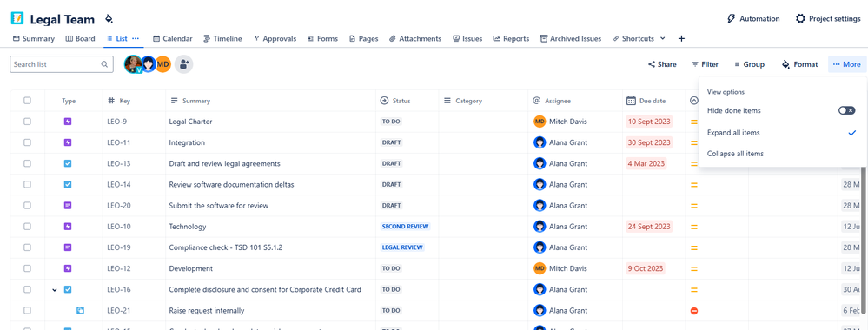Click the Search list field
The width and height of the screenshot is (868, 330).
coord(62,64)
